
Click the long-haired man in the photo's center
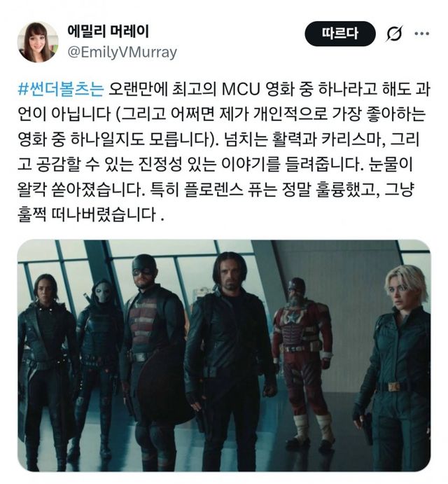[x=230, y=359]
